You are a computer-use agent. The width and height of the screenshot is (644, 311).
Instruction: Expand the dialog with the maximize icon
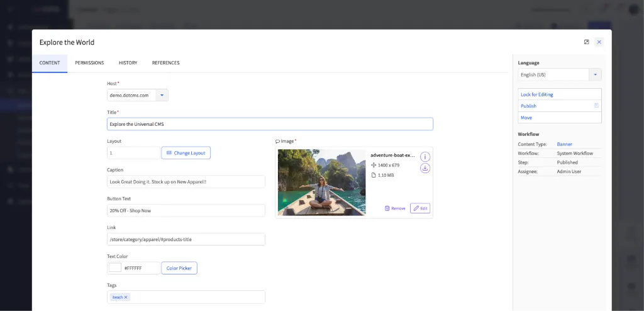click(x=587, y=42)
